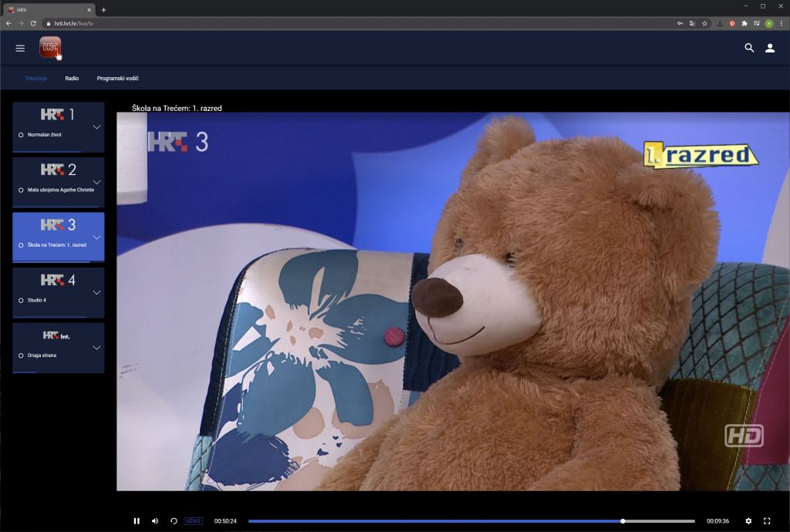Click the video progress bar handle

point(623,521)
